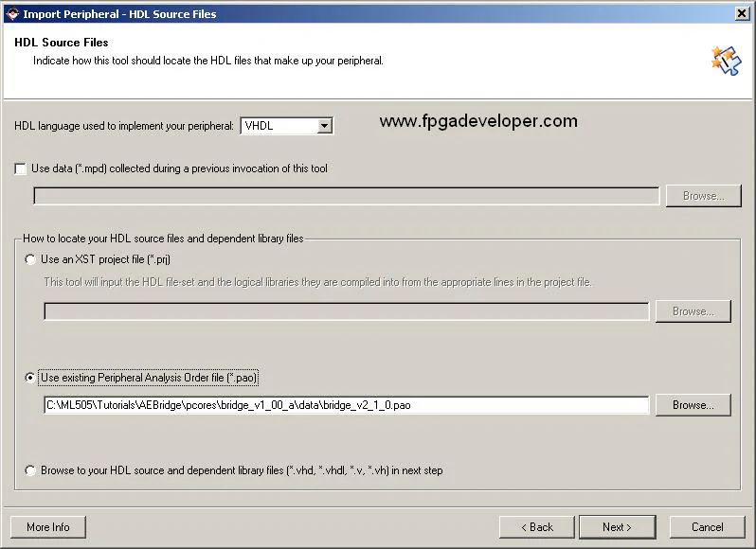
Task: Click the XST project file path field
Action: pyautogui.click(x=346, y=311)
